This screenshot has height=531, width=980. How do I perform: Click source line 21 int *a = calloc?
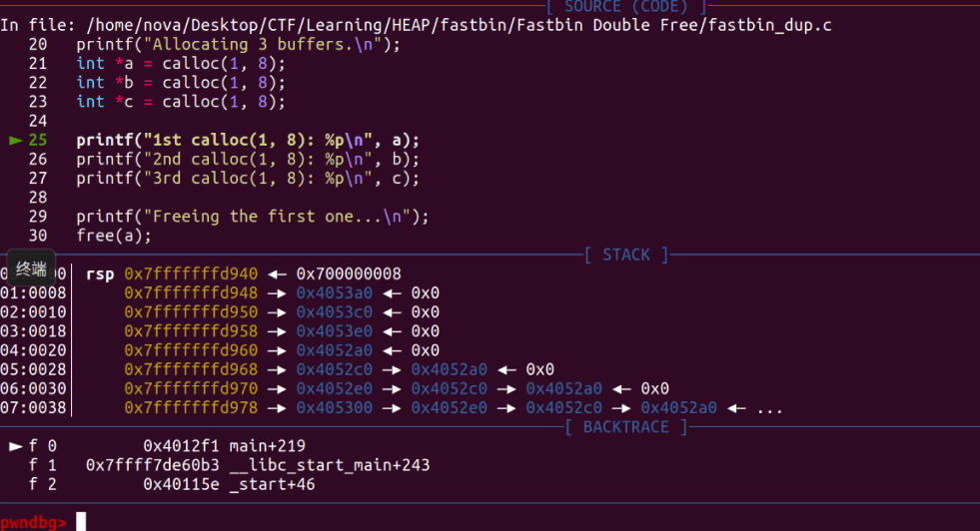coord(181,64)
